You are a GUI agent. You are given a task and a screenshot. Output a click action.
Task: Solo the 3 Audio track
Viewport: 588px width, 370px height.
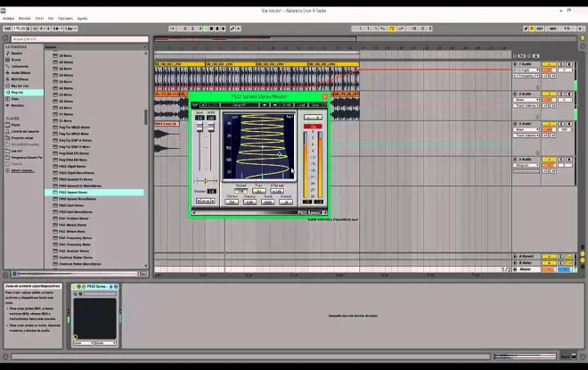(x=561, y=123)
